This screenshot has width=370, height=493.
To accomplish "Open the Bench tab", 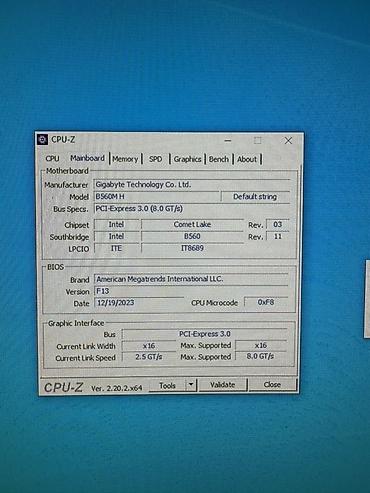I will tap(219, 159).
